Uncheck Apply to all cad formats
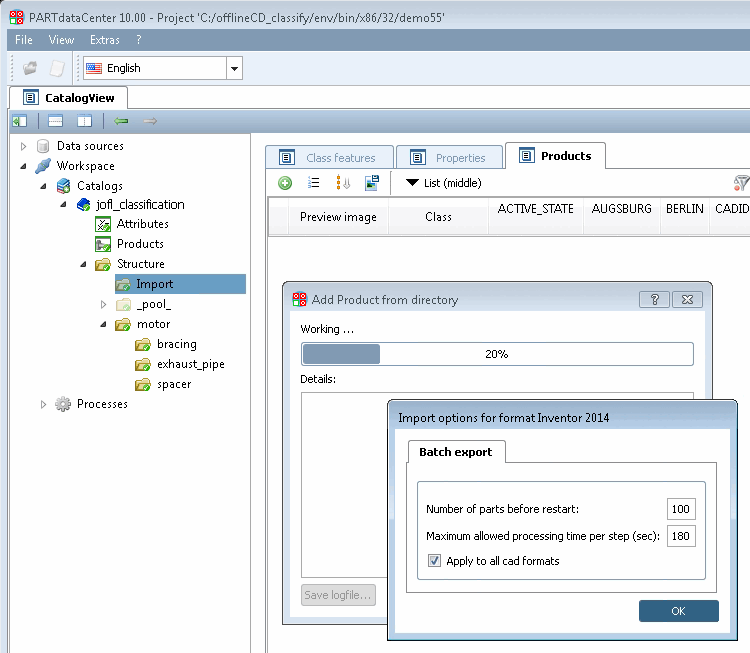The width and height of the screenshot is (750, 653). click(434, 561)
